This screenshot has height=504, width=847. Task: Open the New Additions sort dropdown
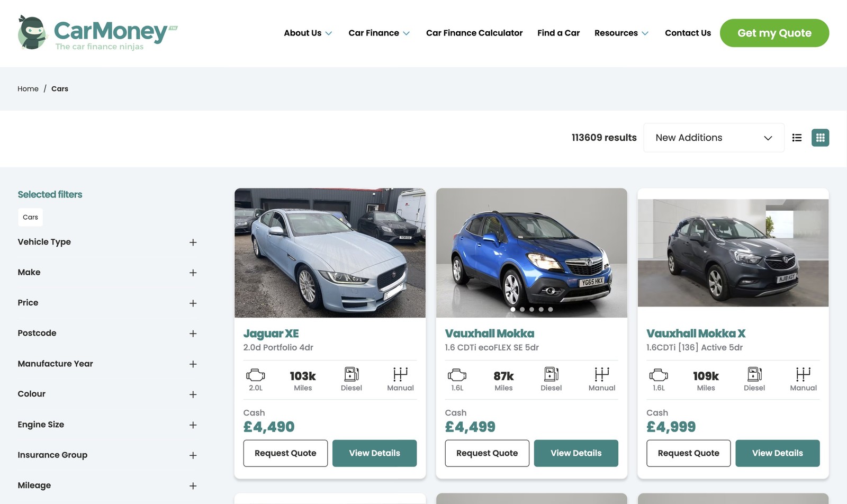coord(714,138)
